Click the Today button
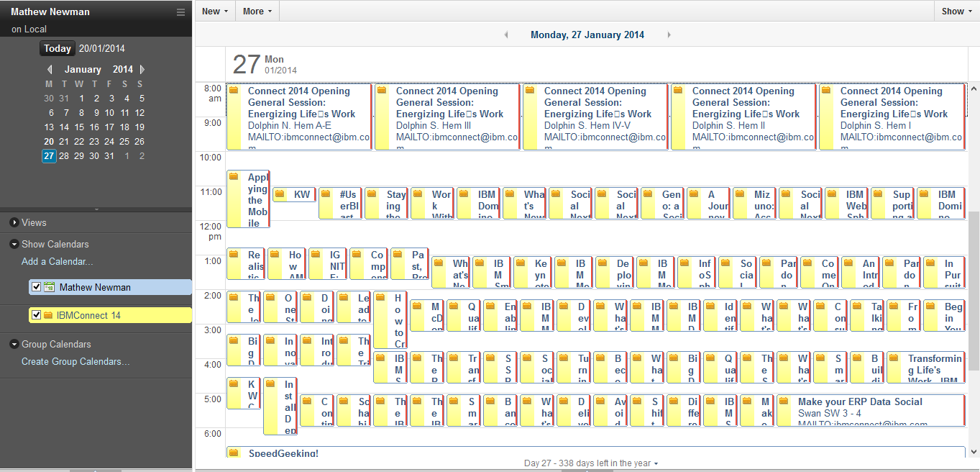Viewport: 980px width, 472px height. point(58,49)
